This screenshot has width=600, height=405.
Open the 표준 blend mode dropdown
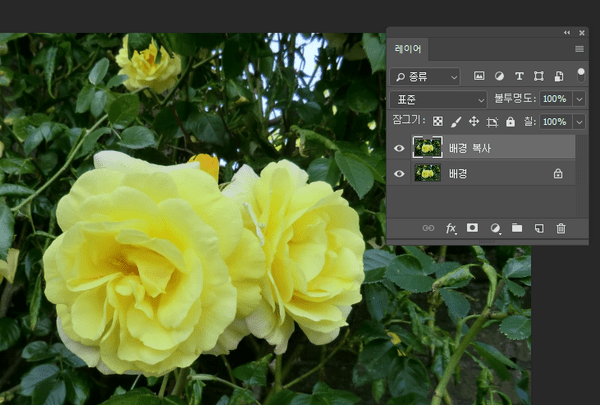coord(440,99)
